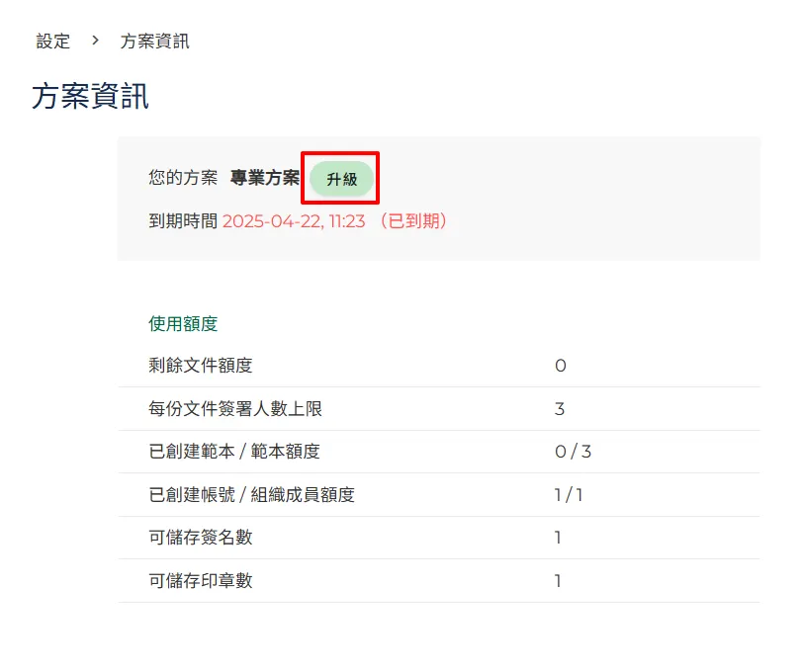Select the 已創建範本 / 範本額度 row label

point(234,452)
